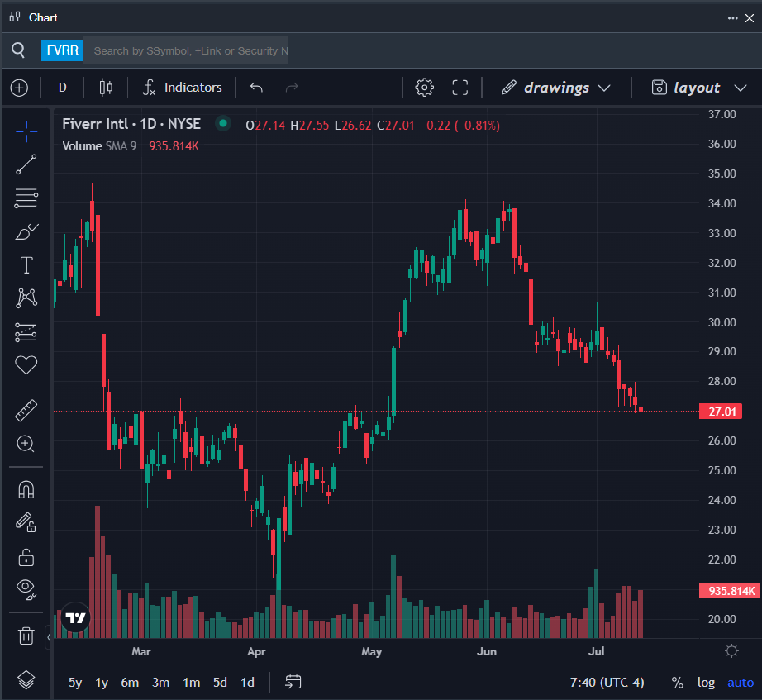
Task: Open chart settings gear icon
Action: (424, 88)
